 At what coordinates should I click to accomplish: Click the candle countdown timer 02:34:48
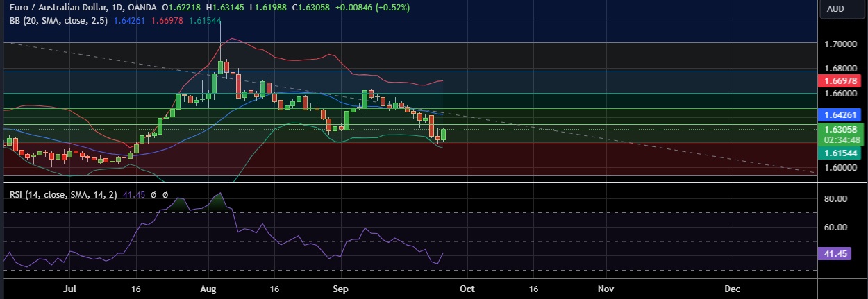pos(842,139)
